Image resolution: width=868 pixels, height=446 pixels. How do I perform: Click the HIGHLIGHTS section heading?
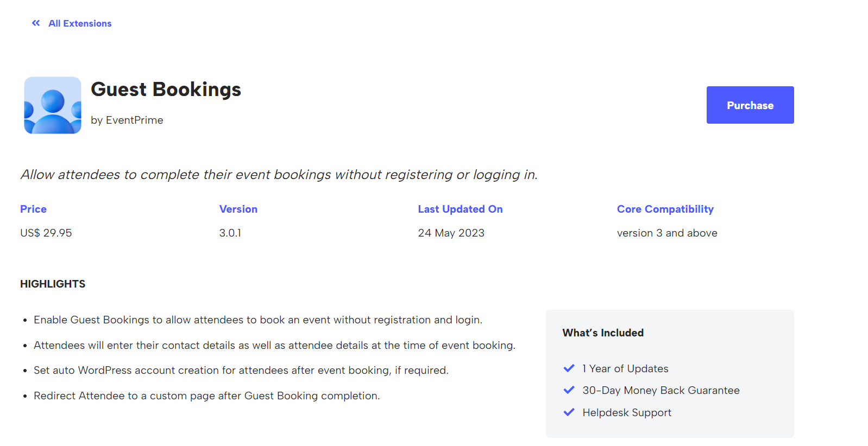click(53, 284)
